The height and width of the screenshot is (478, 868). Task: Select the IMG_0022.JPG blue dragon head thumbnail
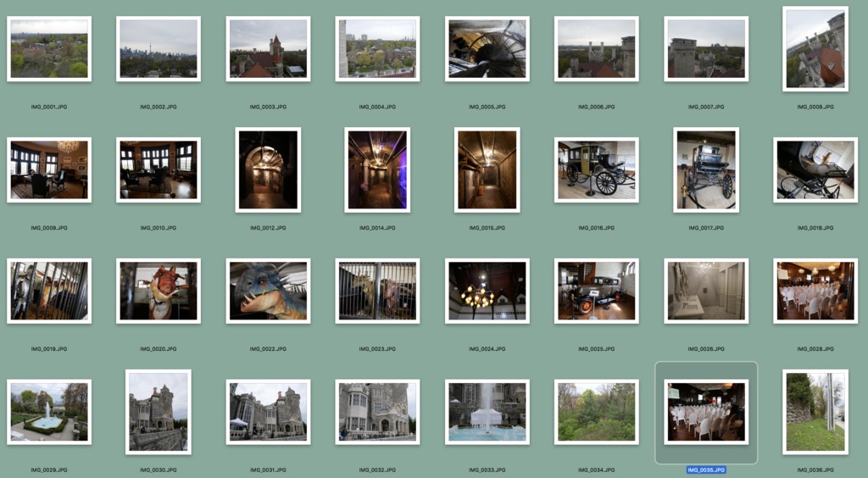tap(268, 291)
